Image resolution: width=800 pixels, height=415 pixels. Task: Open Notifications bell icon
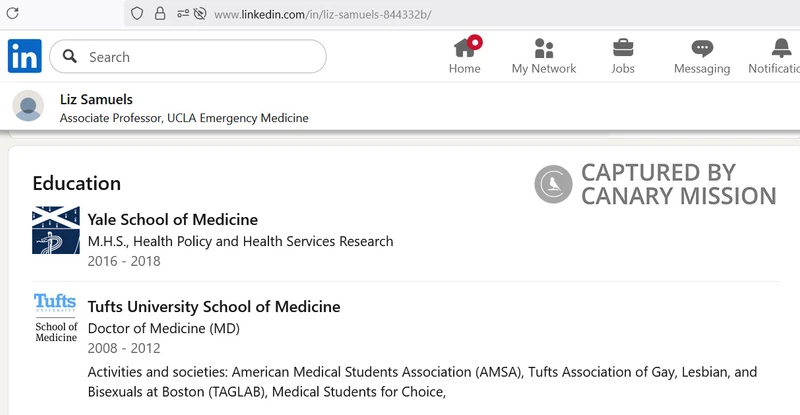[x=781, y=48]
